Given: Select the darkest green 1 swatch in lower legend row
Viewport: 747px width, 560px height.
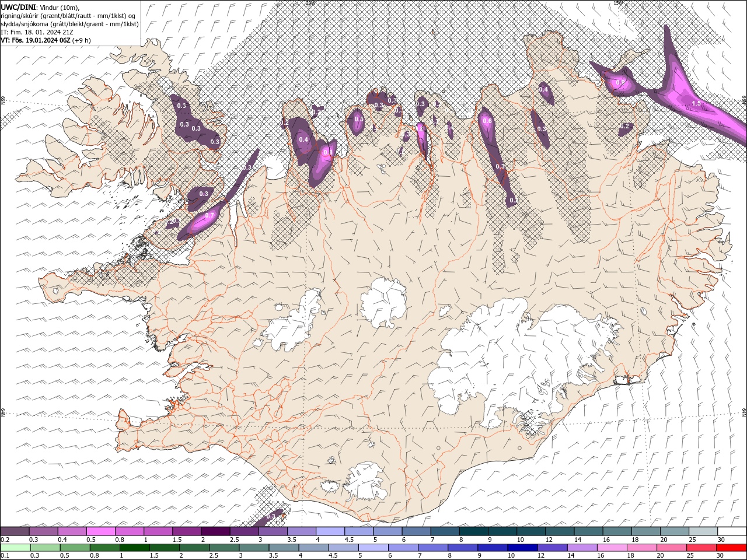Looking at the screenshot, I should [135, 548].
